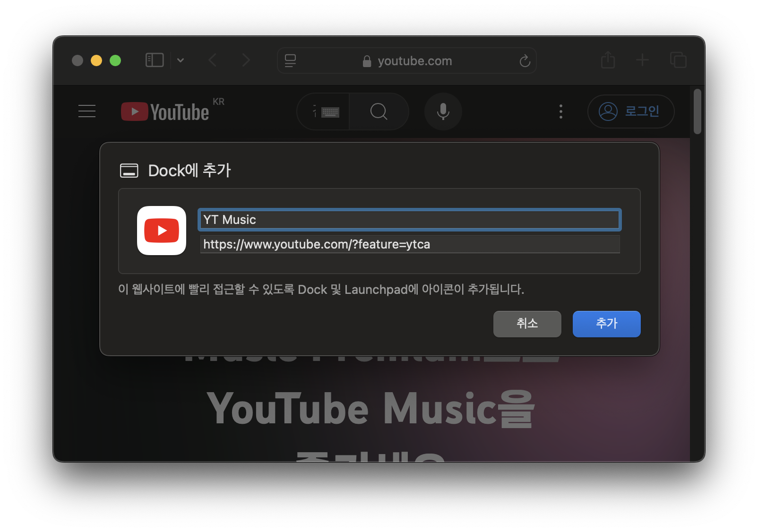Viewport: 758px width, 532px height.
Task: Go back with the back arrow
Action: pos(213,60)
